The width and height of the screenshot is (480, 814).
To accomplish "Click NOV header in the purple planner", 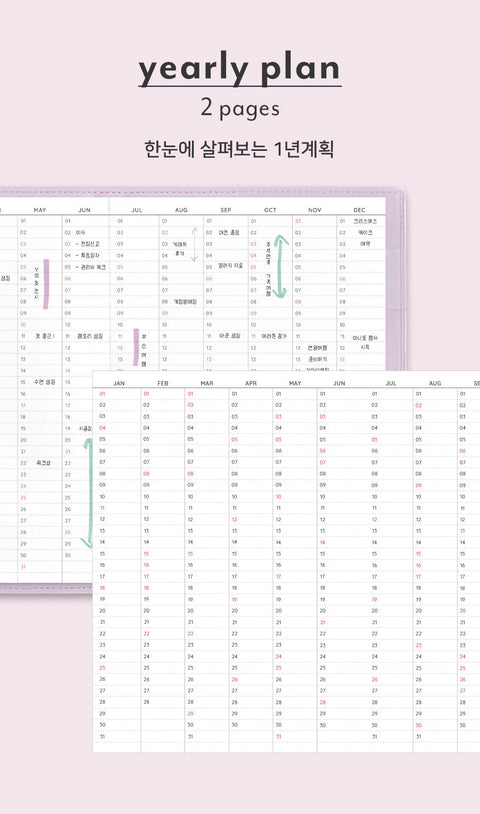I will [315, 210].
